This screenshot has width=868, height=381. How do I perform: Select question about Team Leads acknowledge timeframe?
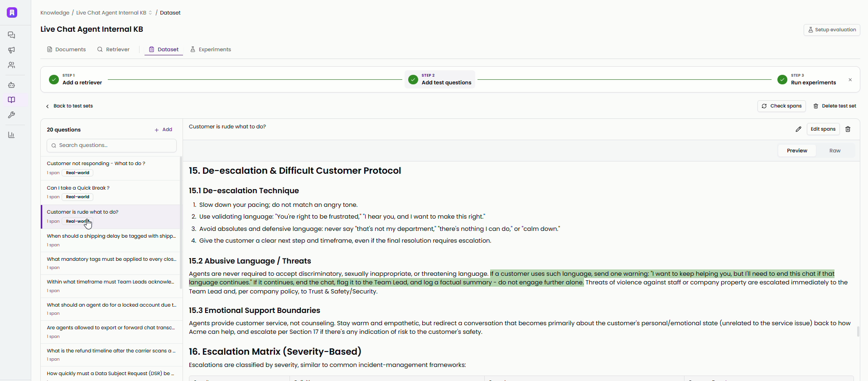pos(111,286)
